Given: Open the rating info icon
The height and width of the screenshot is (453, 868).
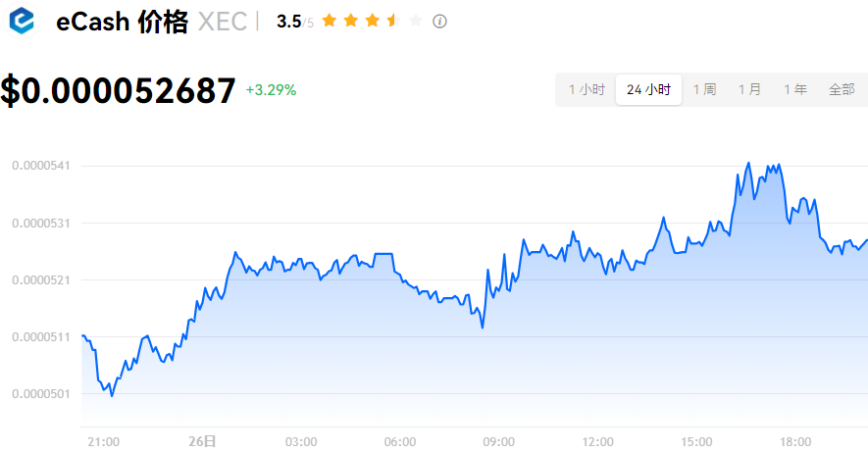Looking at the screenshot, I should pos(439,21).
